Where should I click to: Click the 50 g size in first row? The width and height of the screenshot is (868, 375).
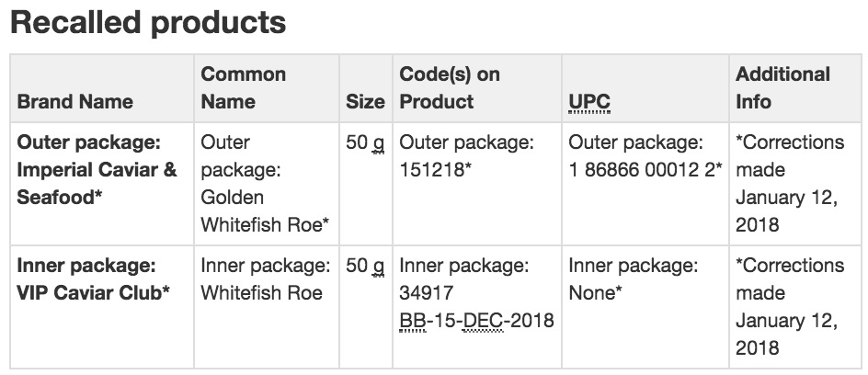(365, 143)
